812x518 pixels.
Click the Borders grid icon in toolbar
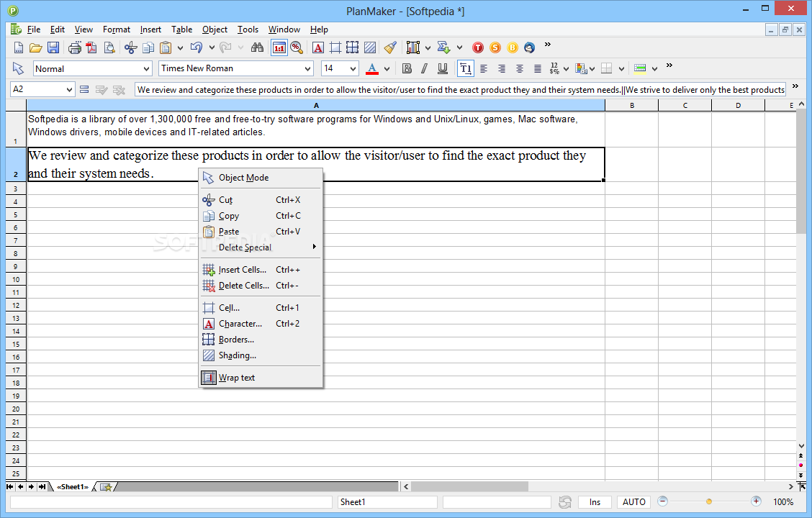click(x=353, y=48)
